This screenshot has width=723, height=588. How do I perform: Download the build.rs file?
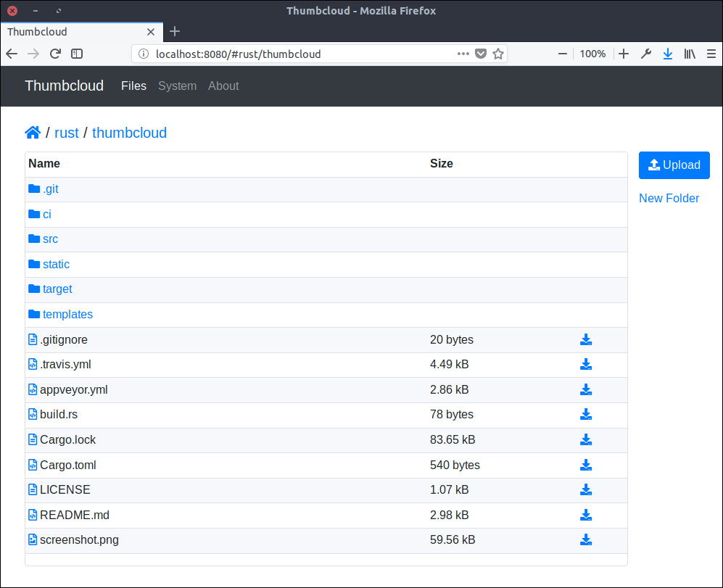point(586,414)
